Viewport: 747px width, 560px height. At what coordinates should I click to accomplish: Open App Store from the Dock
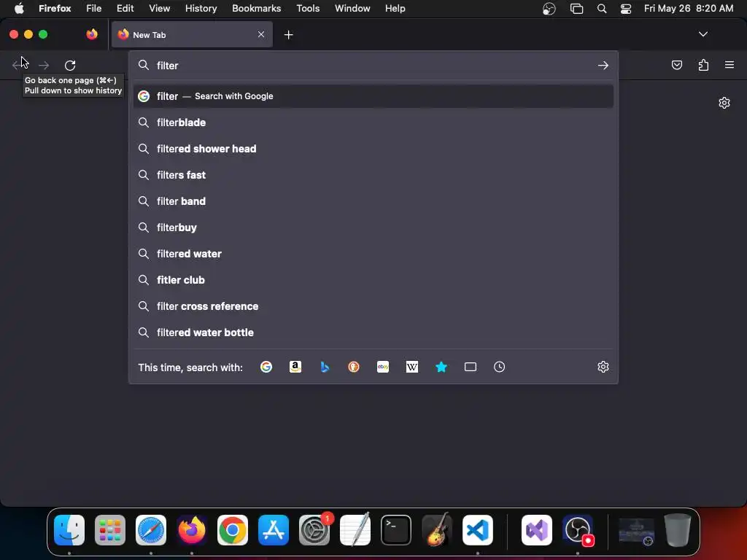point(274,530)
